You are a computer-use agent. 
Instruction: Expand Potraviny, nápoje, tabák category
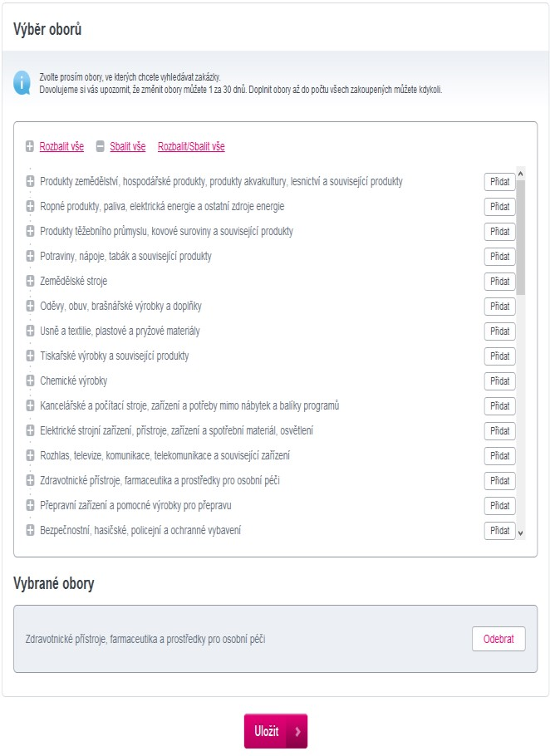click(30, 256)
